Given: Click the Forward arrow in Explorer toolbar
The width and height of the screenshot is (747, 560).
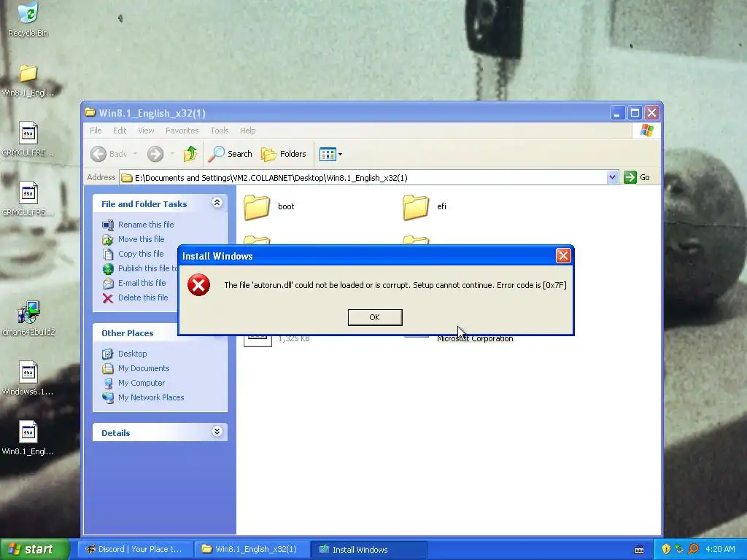Looking at the screenshot, I should pyautogui.click(x=155, y=154).
